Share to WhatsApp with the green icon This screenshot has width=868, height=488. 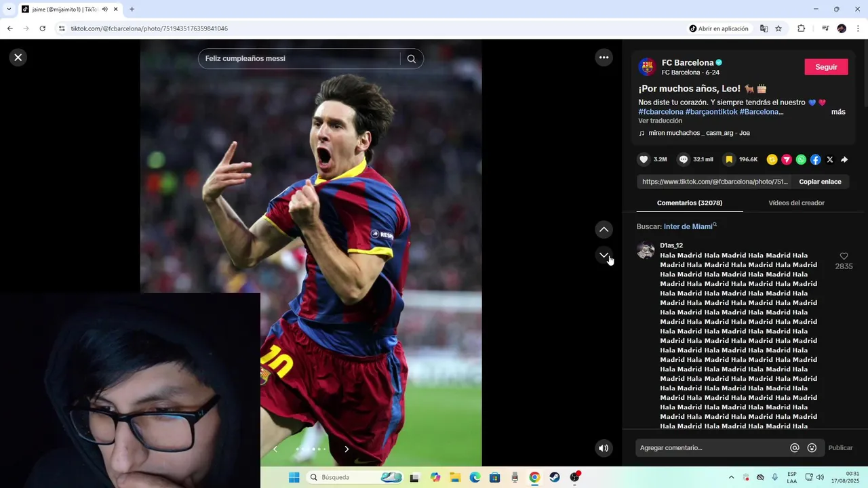coord(801,159)
